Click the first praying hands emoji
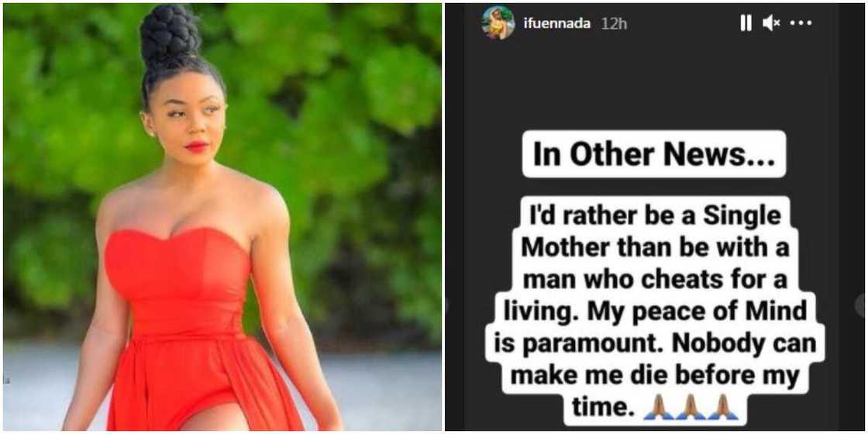Viewport: 868px width, 434px height. [657, 407]
